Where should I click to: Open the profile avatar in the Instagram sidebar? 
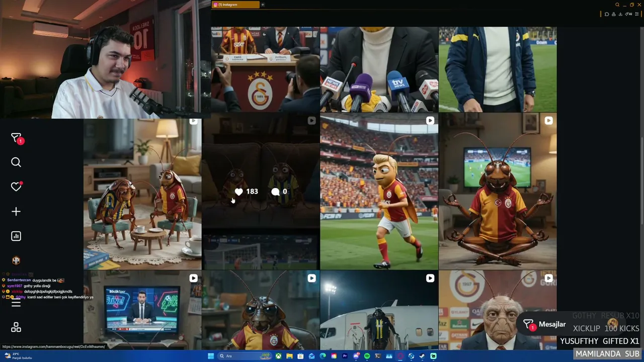point(16,260)
